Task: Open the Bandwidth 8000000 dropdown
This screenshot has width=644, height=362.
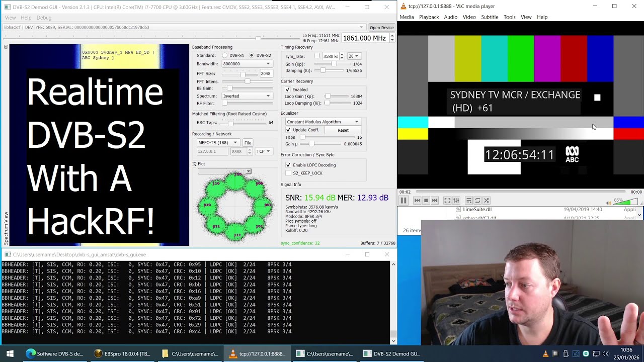Action: 247,64
